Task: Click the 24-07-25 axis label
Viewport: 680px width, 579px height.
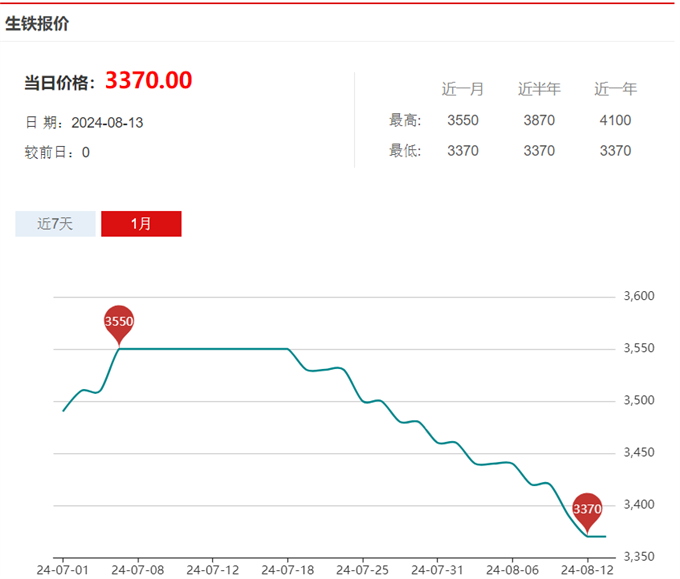Action: [x=363, y=570]
